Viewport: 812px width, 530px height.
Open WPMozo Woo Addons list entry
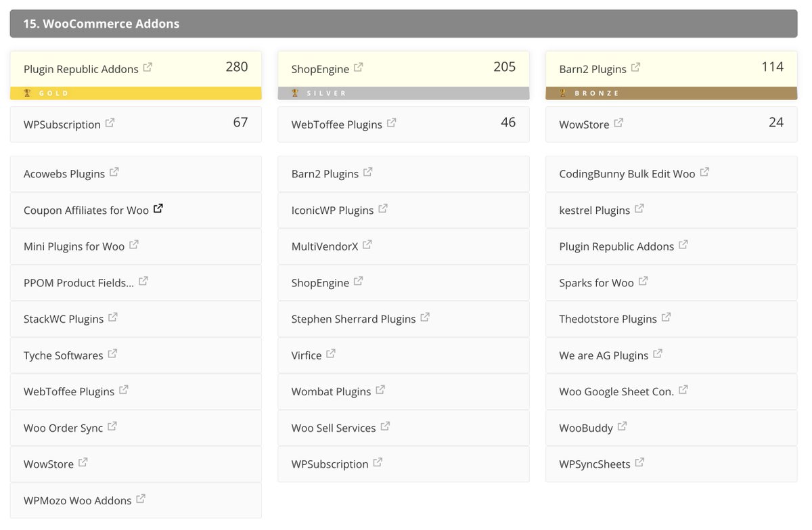[x=136, y=500]
